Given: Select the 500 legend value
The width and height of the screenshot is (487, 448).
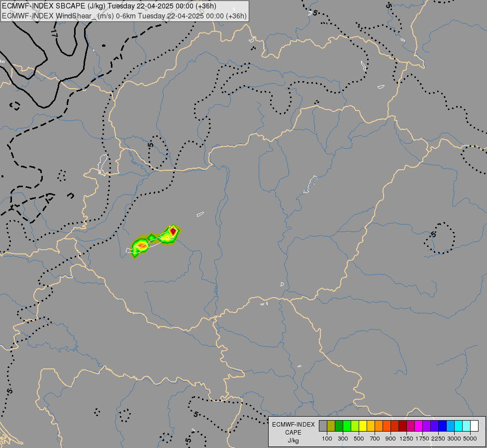Looking at the screenshot, I should [359, 439].
